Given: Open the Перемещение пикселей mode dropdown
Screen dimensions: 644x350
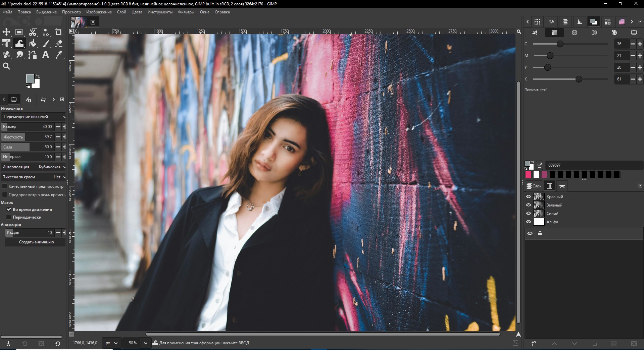Looking at the screenshot, I should [33, 117].
